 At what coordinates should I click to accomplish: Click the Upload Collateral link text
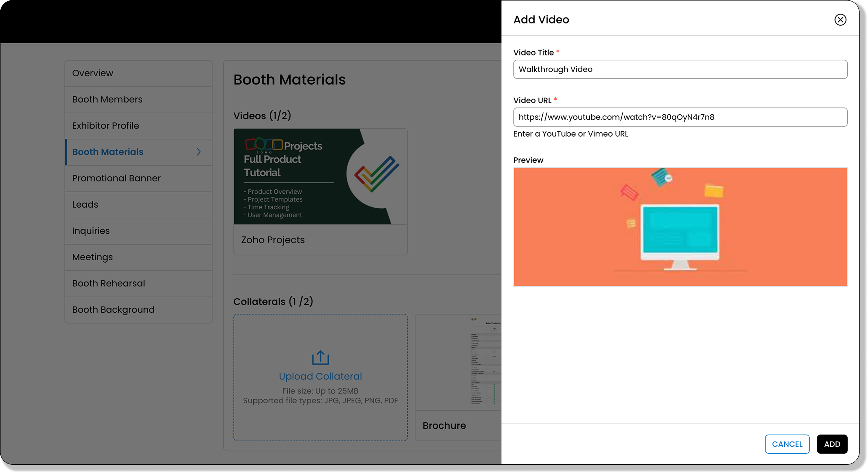tap(320, 376)
